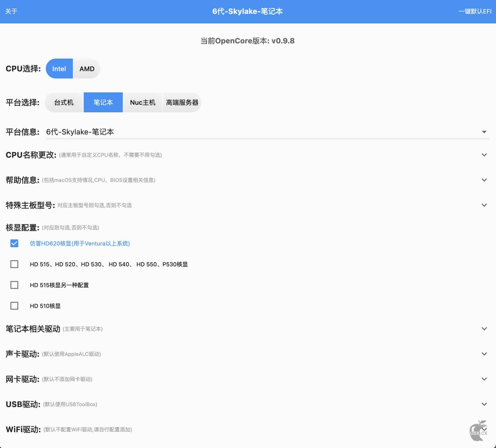
Task: Check HD 515核显另一种配置 checkbox
Action: click(14, 285)
